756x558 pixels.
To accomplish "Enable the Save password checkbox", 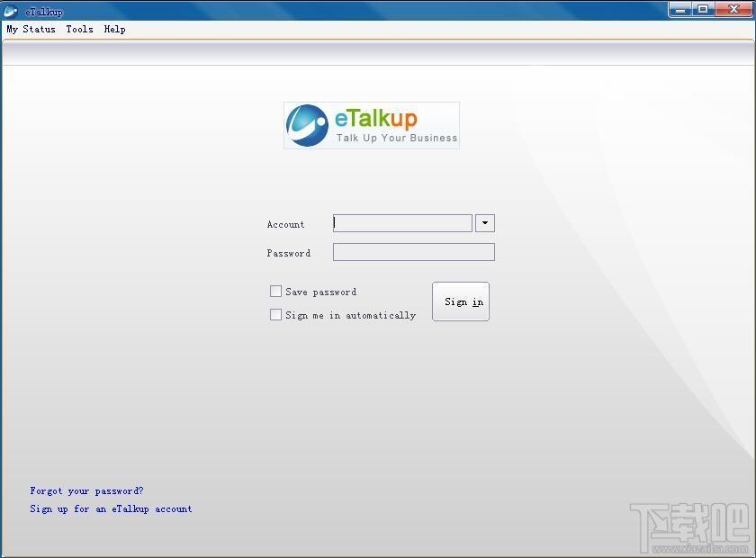I will point(275,292).
